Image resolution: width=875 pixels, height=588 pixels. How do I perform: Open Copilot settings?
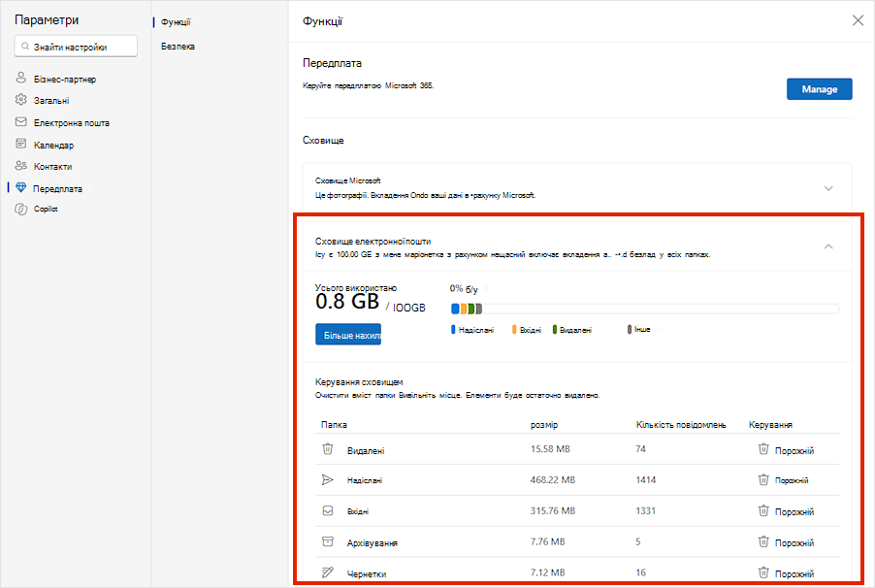tap(37, 209)
